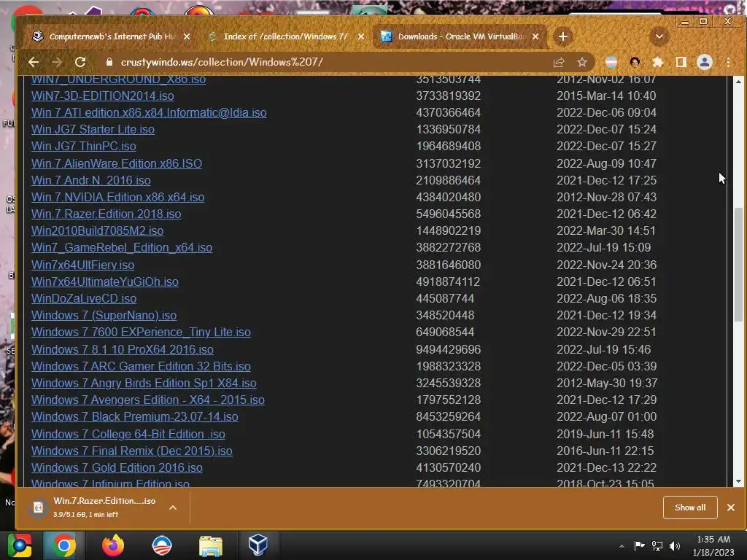This screenshot has height=560, width=747.
Task: Open WinDoZaLiveCD.iso link
Action: (x=84, y=298)
